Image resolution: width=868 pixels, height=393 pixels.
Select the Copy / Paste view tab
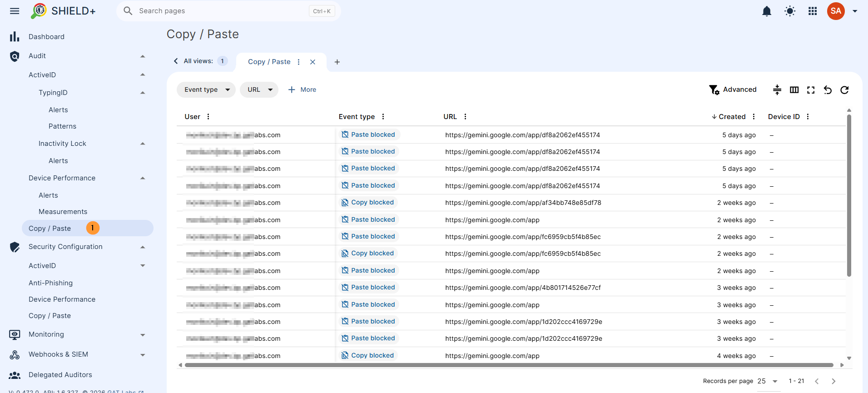269,62
